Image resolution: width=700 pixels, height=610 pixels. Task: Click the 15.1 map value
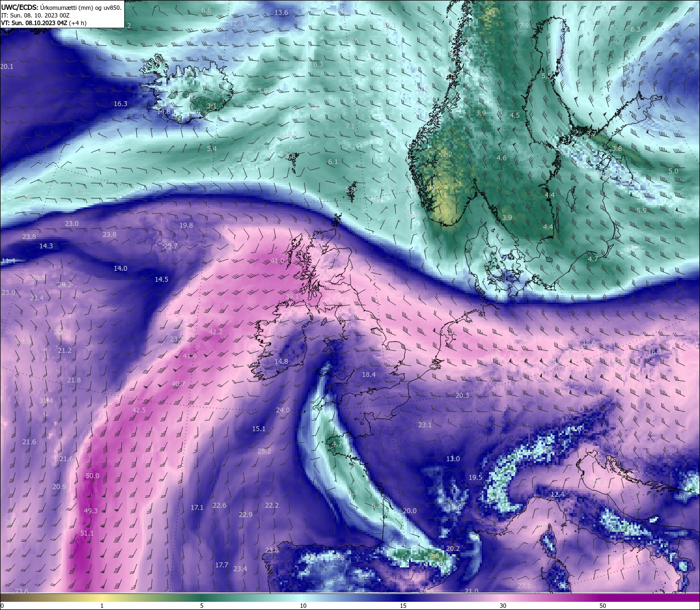(x=259, y=429)
